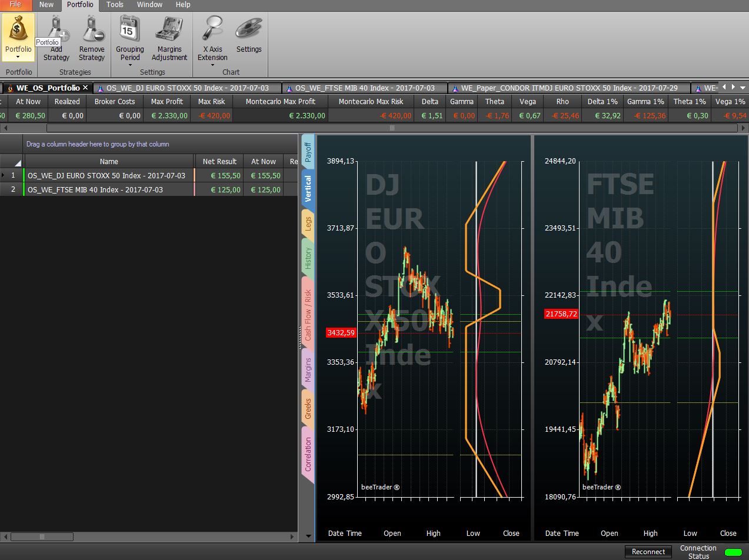Image resolution: width=749 pixels, height=560 pixels.
Task: Click the X Axis Extension magnifier icon
Action: [212, 28]
